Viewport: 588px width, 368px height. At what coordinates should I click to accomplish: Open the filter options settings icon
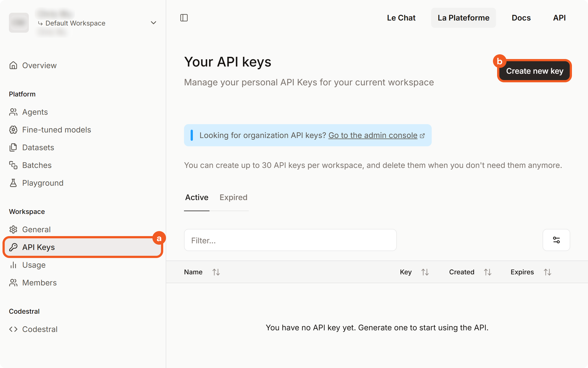[x=556, y=240]
